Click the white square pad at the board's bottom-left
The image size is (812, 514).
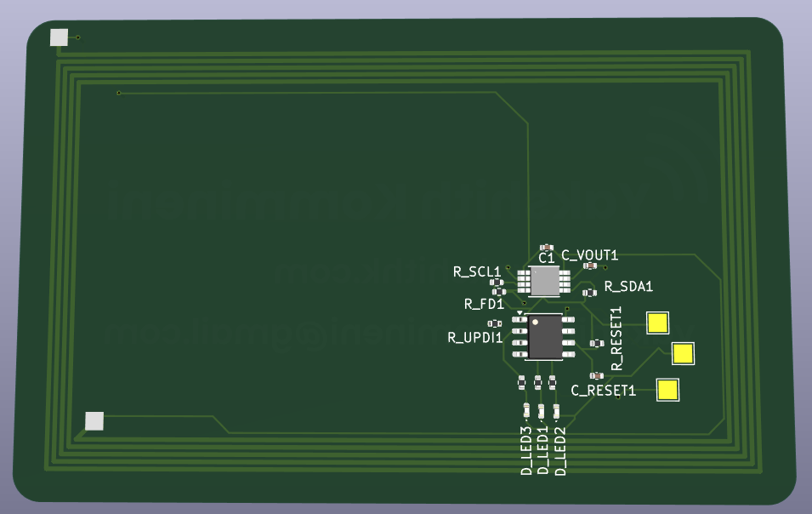click(94, 421)
